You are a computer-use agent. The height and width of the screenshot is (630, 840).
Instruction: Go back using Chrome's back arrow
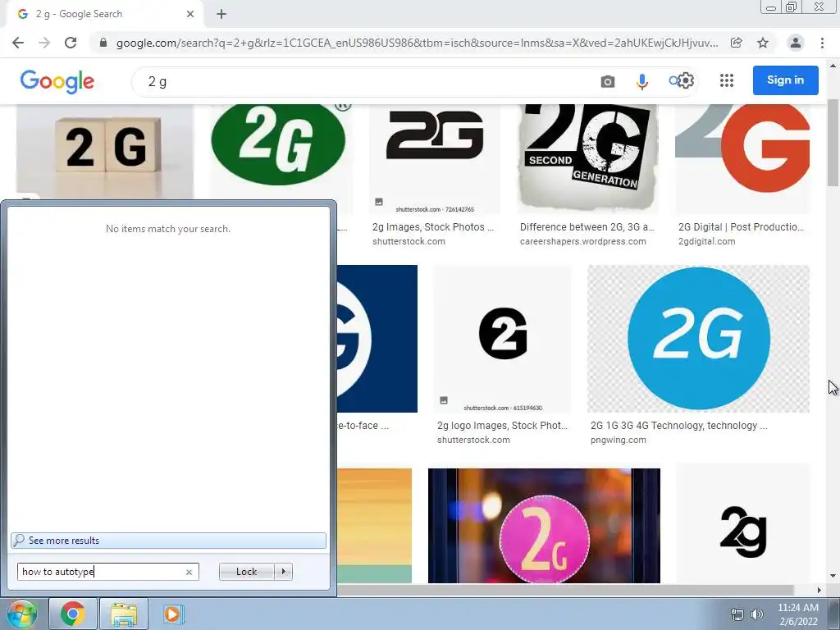point(18,43)
